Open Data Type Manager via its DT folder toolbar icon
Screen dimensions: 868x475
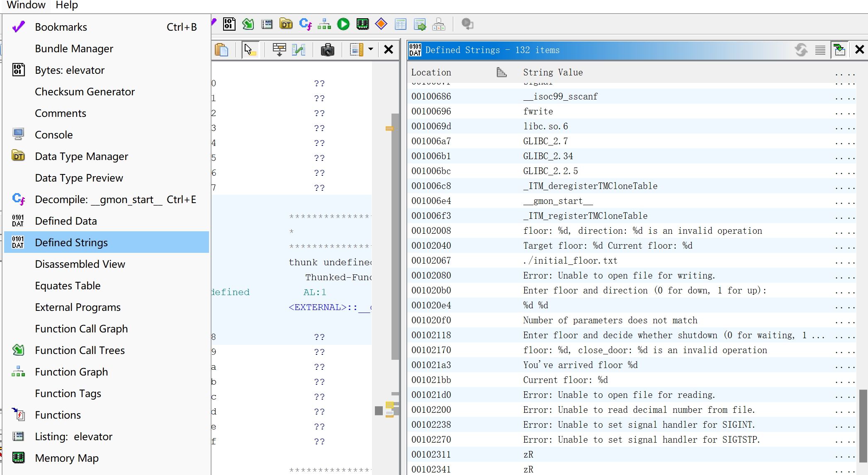pos(286,24)
